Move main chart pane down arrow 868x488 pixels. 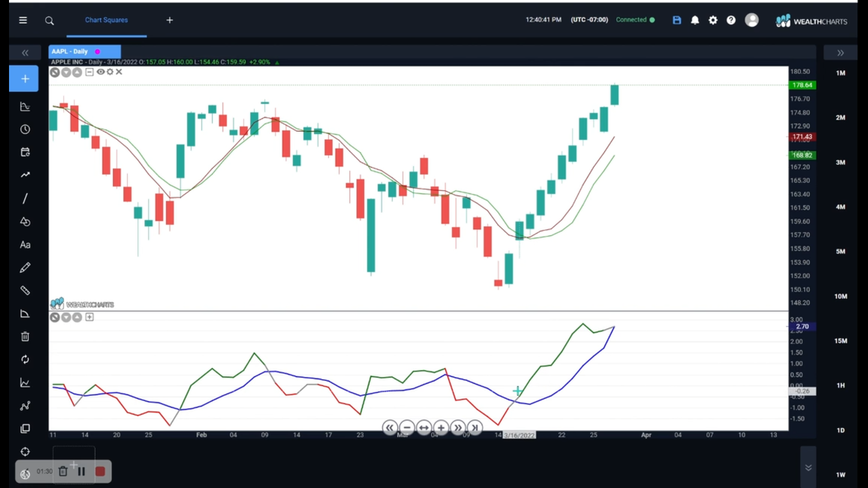[x=66, y=72]
